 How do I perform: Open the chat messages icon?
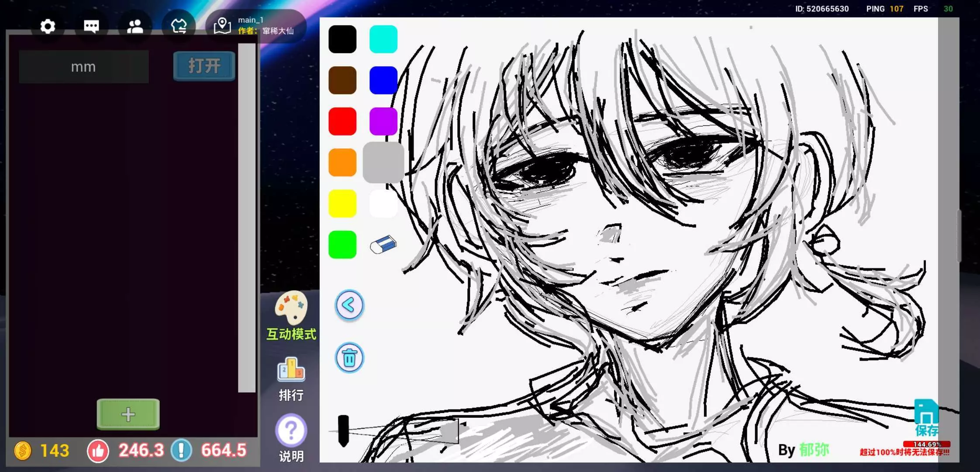pyautogui.click(x=91, y=27)
